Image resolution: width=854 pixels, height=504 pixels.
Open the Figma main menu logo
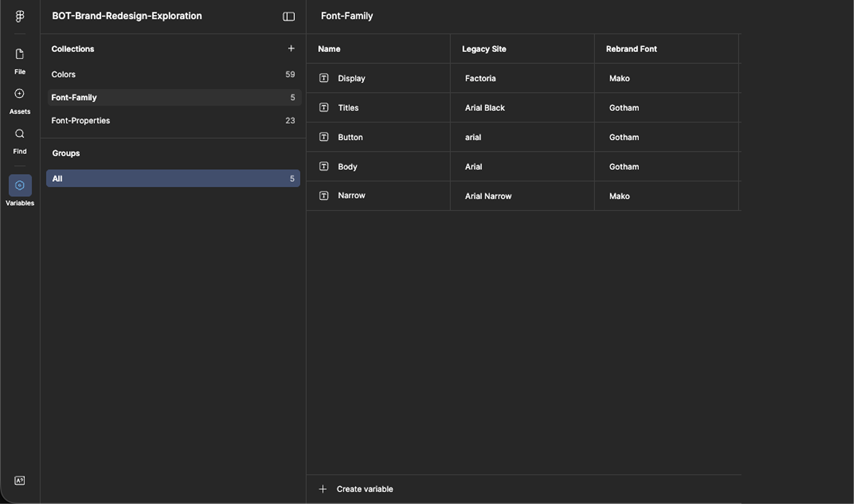(x=20, y=16)
